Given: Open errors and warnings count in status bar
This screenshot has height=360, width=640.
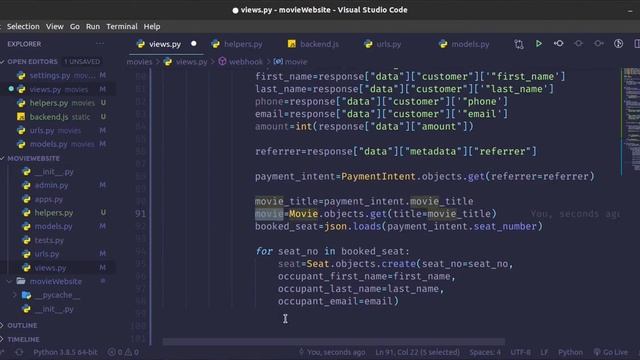Looking at the screenshot, I should pos(123,352).
